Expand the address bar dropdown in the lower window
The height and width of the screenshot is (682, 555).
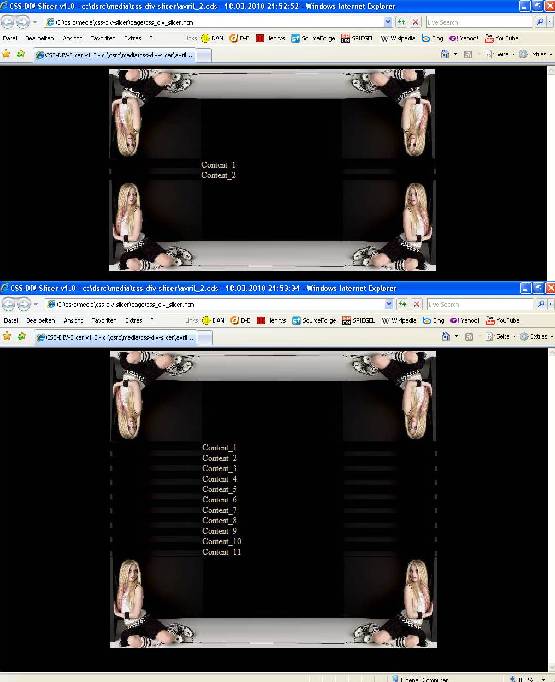(389, 304)
